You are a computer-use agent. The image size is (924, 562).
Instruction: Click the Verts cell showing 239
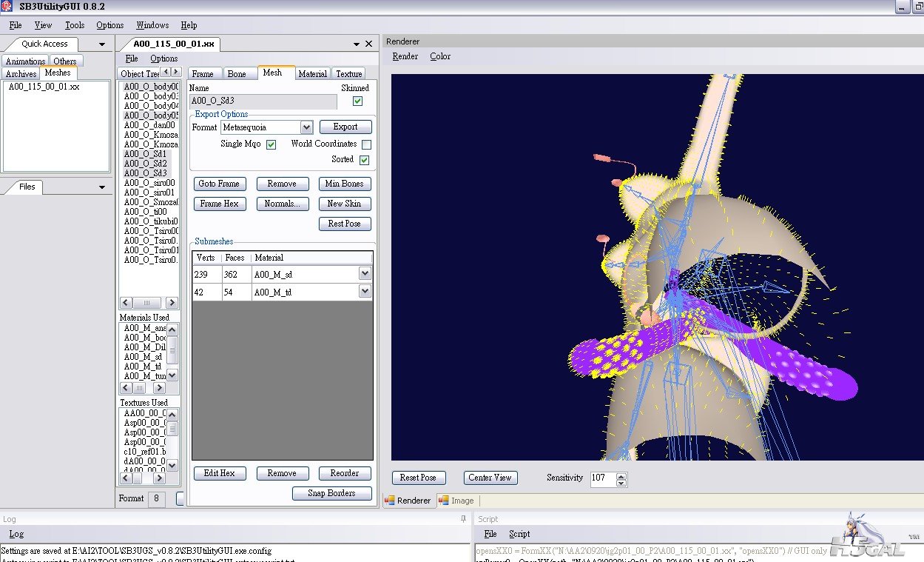point(207,274)
